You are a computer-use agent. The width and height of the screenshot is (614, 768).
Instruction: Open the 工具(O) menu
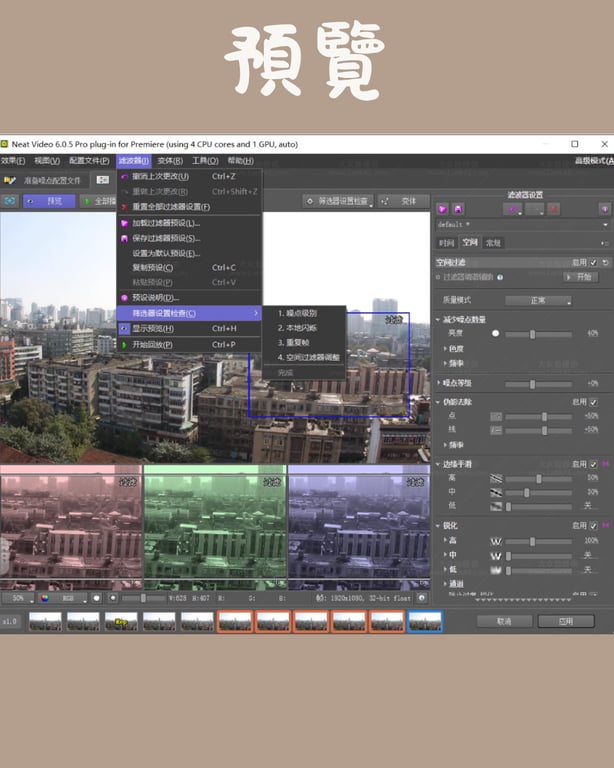coord(205,161)
